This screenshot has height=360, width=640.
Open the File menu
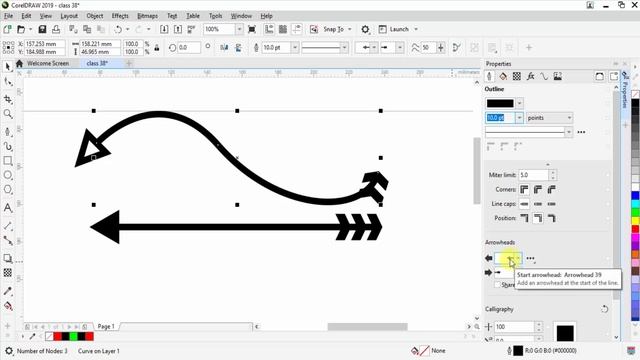tap(8, 16)
